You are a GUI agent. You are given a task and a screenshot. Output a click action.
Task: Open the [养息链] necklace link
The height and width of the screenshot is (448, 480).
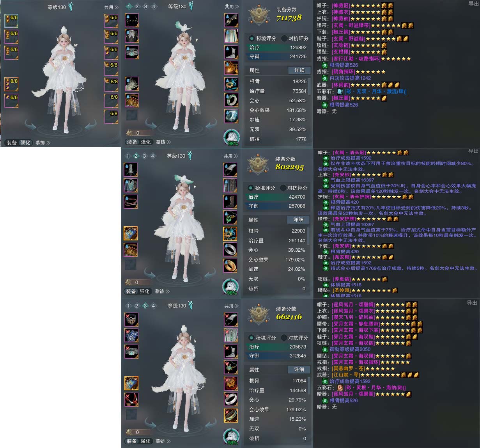pyautogui.click(x=342, y=279)
